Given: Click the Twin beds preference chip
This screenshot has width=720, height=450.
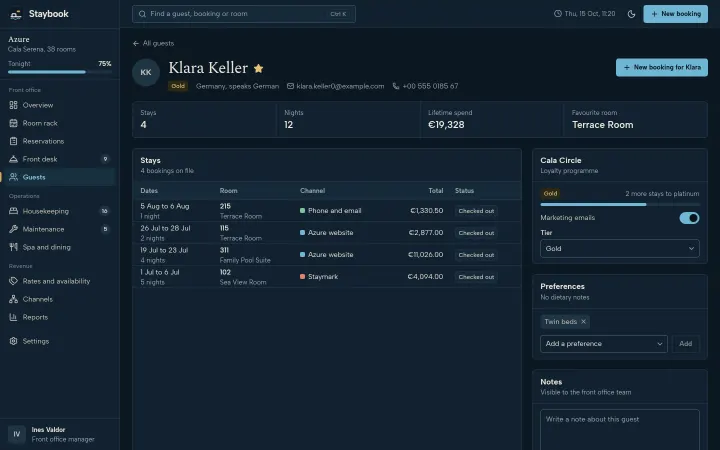Looking at the screenshot, I should (565, 321).
